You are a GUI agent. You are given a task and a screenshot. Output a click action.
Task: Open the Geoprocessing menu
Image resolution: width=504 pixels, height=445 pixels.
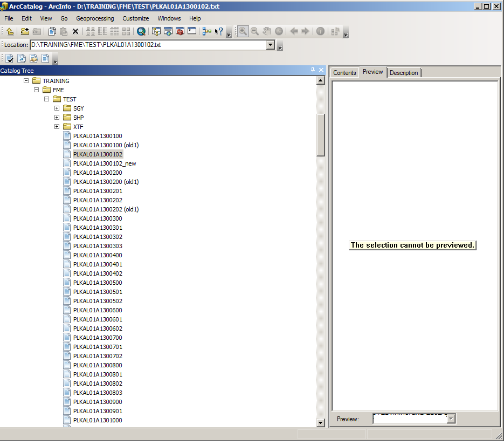pos(95,18)
